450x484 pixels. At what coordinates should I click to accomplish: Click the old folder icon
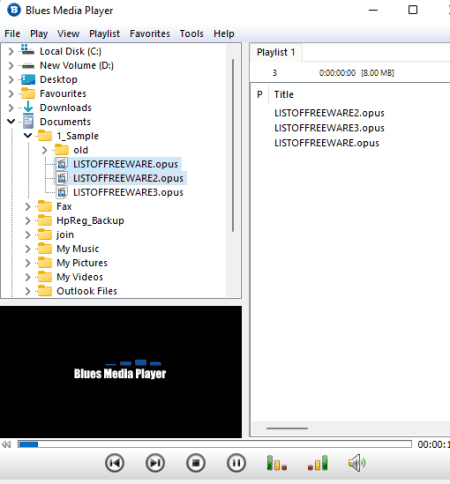point(62,150)
